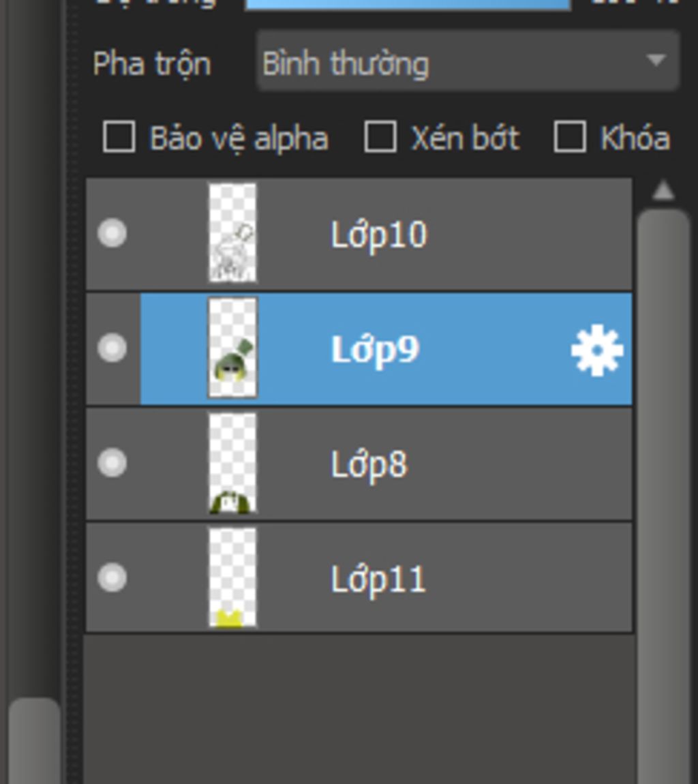Select the Lớp8 layer name

[369, 465]
